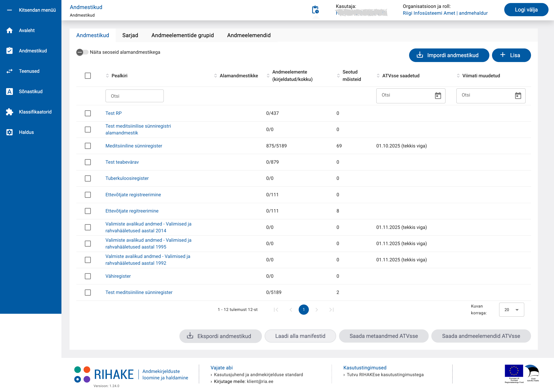The image size is (554, 392).
Task: Open the Andmeelemendid tab
Action: 249,35
